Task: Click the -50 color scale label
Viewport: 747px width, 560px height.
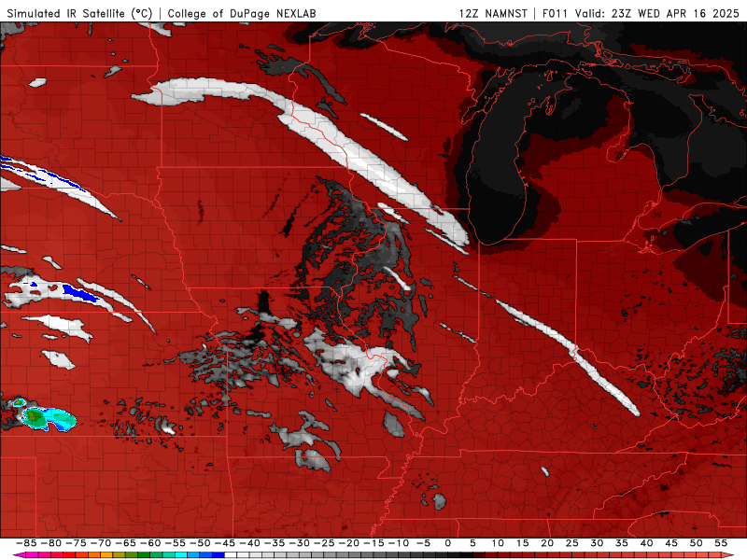Action: point(199,543)
